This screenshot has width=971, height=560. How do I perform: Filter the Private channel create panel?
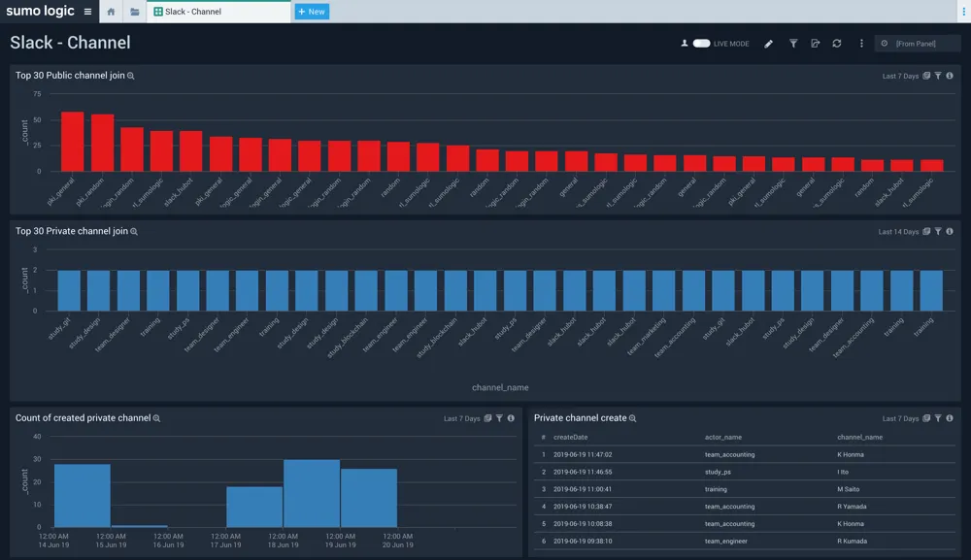pos(938,418)
